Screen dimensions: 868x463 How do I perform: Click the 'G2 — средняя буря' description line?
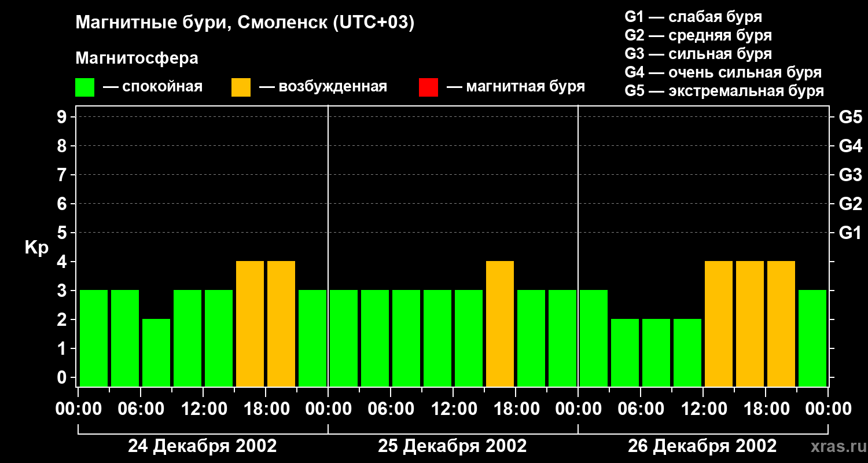[x=698, y=35]
